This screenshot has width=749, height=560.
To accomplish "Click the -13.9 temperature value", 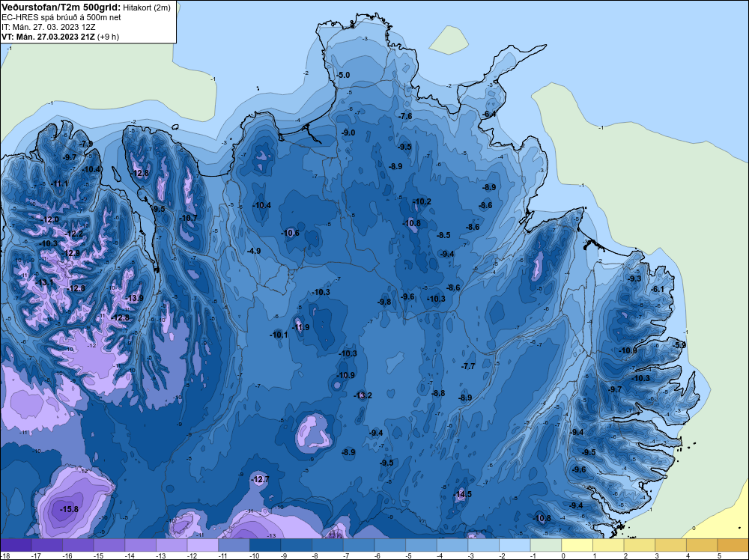I will click(x=134, y=299).
